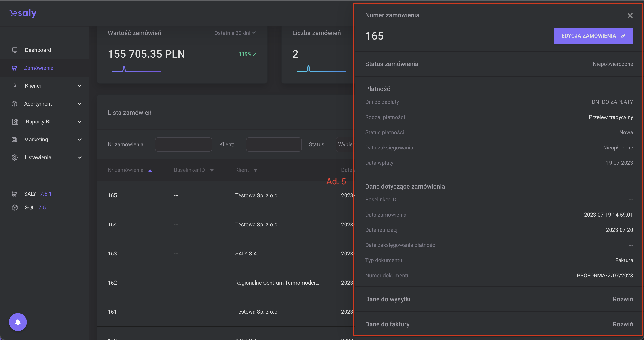Open the Ostatnie 30 dni dropdown
Image resolution: width=644 pixels, height=340 pixels.
point(235,33)
